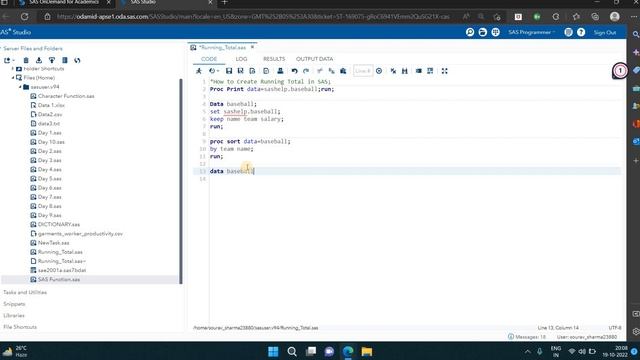
Task: Select Character Function.sas file
Action: 66,96
